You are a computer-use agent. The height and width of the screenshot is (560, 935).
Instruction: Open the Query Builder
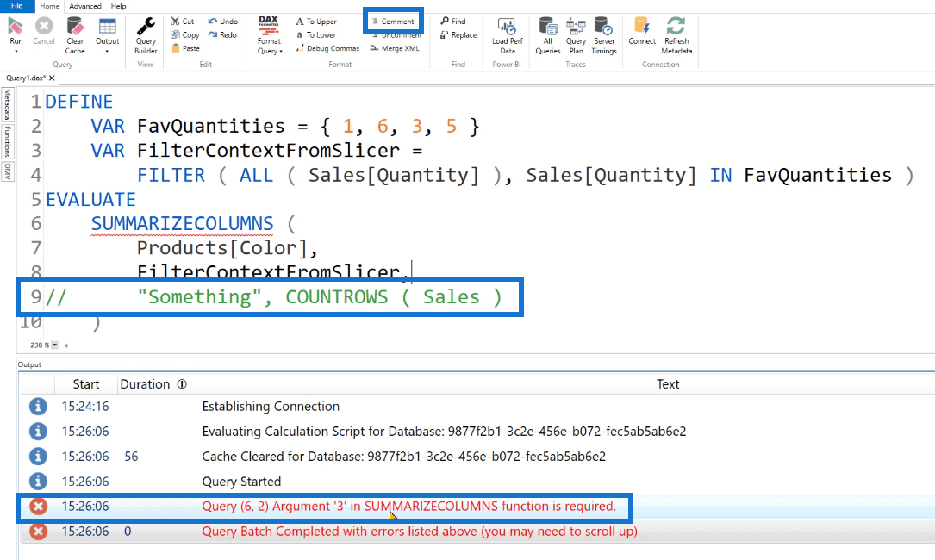click(x=146, y=36)
